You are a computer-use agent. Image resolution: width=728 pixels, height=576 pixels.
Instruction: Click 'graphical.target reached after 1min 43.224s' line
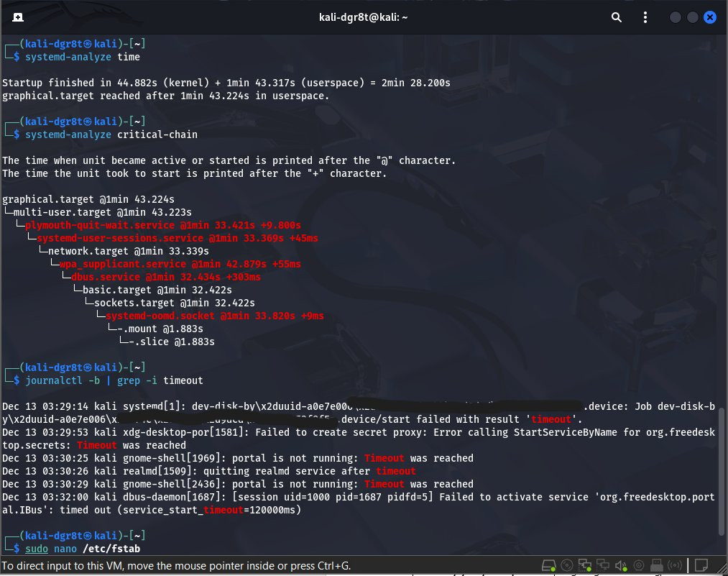pyautogui.click(x=165, y=96)
